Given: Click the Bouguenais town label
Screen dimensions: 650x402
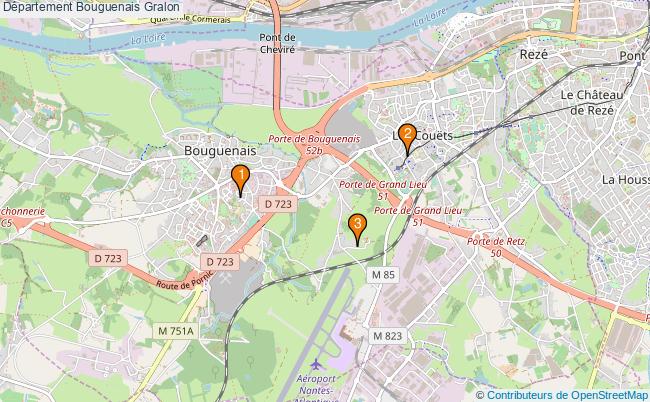Looking at the screenshot, I should (x=220, y=150).
